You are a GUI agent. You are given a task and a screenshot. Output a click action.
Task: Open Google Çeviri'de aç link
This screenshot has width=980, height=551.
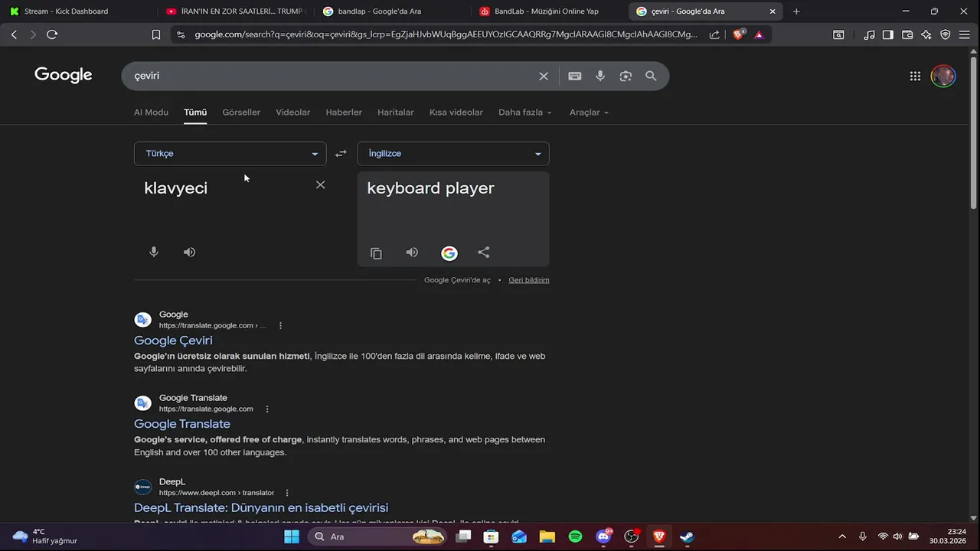pyautogui.click(x=457, y=280)
